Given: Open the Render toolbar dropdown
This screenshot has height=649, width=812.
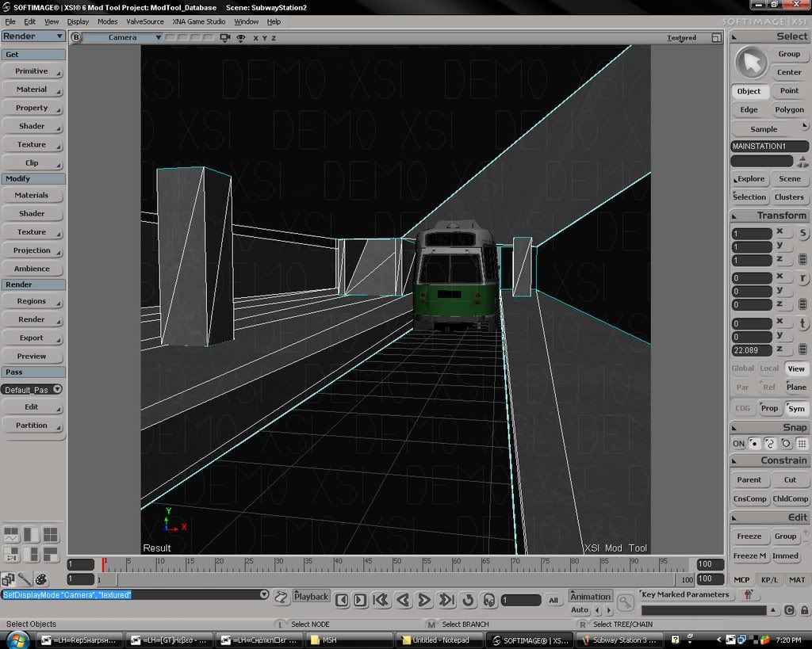Looking at the screenshot, I should pos(33,36).
